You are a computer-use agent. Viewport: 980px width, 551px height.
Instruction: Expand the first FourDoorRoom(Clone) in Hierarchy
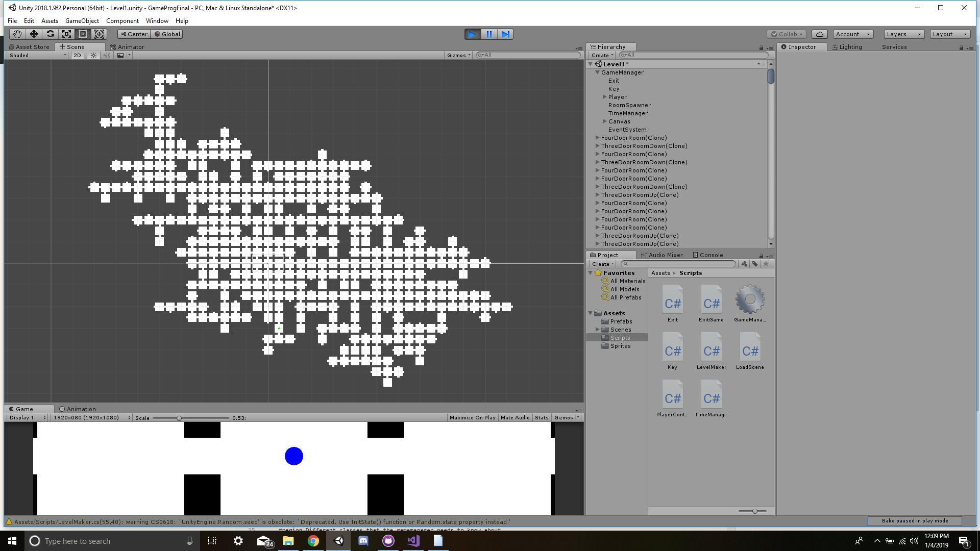(x=597, y=138)
